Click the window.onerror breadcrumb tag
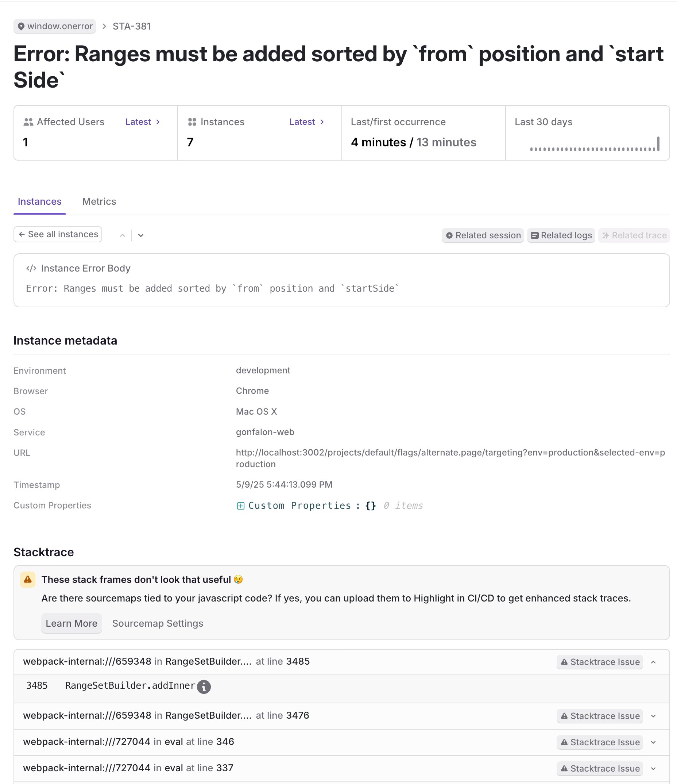 tap(55, 26)
